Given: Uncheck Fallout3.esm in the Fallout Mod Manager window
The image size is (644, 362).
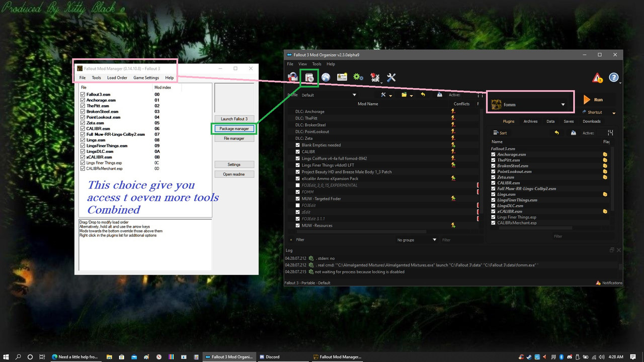Looking at the screenshot, I should click(x=83, y=95).
